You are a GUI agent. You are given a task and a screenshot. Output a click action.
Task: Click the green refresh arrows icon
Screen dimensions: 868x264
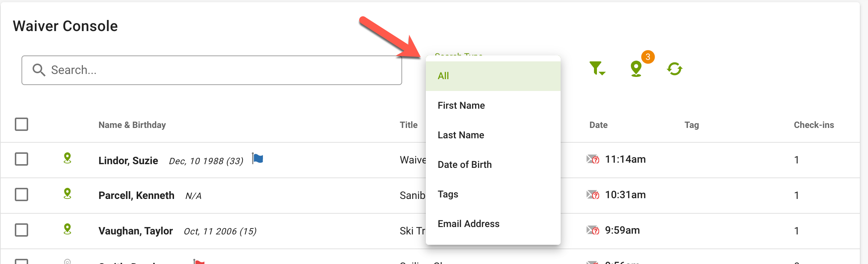[x=675, y=69]
